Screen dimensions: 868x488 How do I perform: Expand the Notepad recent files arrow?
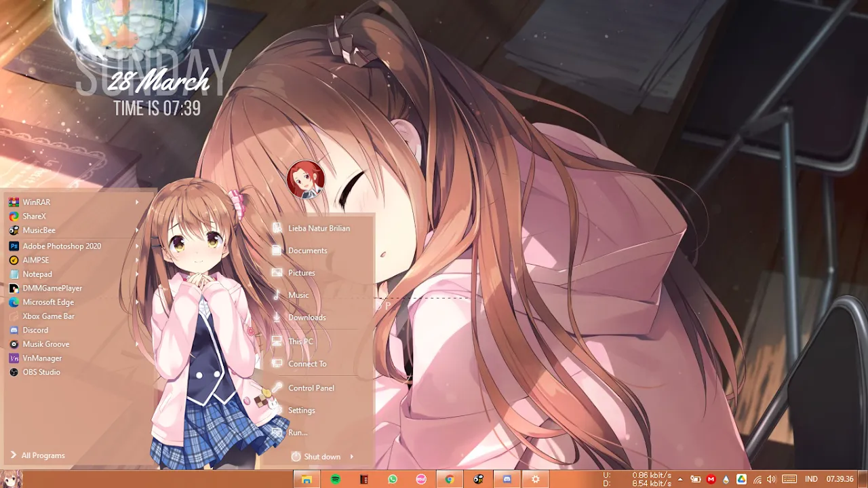[x=137, y=274]
